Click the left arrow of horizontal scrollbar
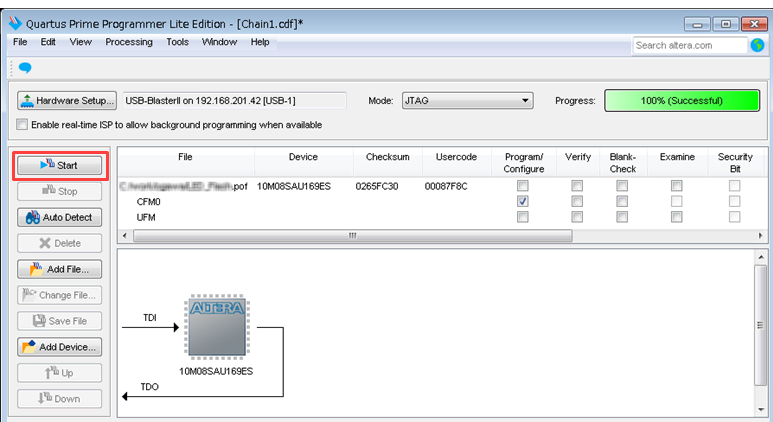This screenshot has width=773, height=422. (x=125, y=236)
